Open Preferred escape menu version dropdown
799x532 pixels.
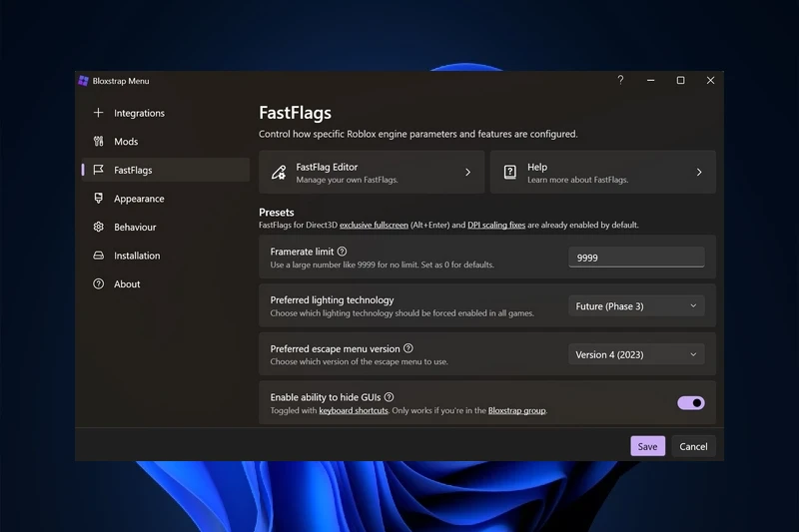[x=636, y=354]
